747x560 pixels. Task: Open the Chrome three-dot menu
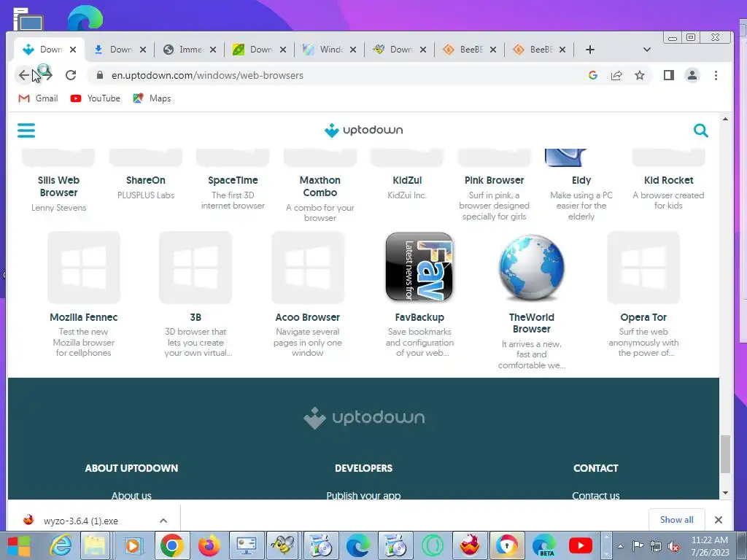(716, 75)
